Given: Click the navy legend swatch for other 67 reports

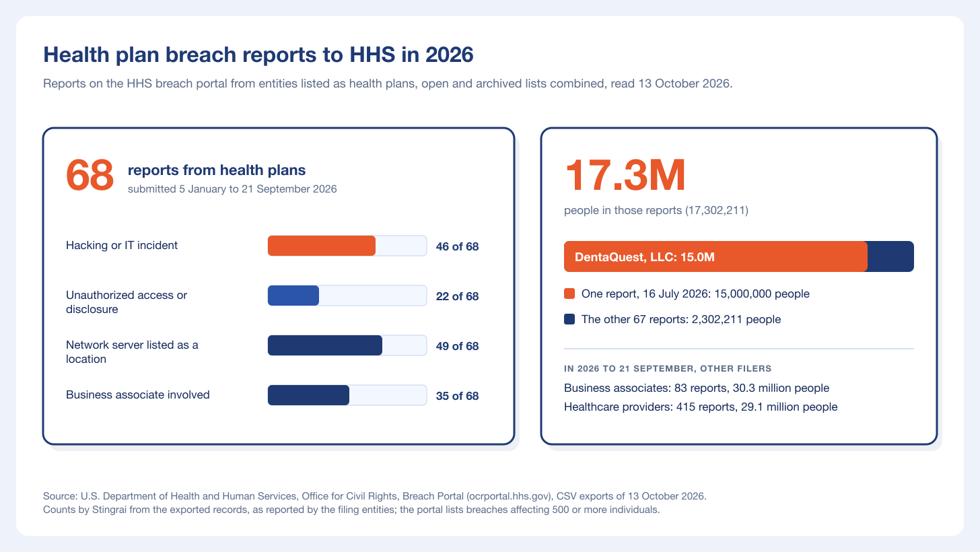Looking at the screenshot, I should pos(569,319).
